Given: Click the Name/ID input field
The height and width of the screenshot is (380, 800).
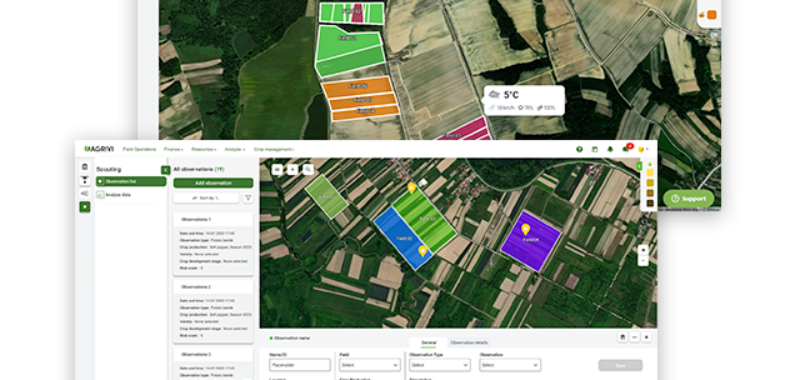Looking at the screenshot, I should [300, 365].
